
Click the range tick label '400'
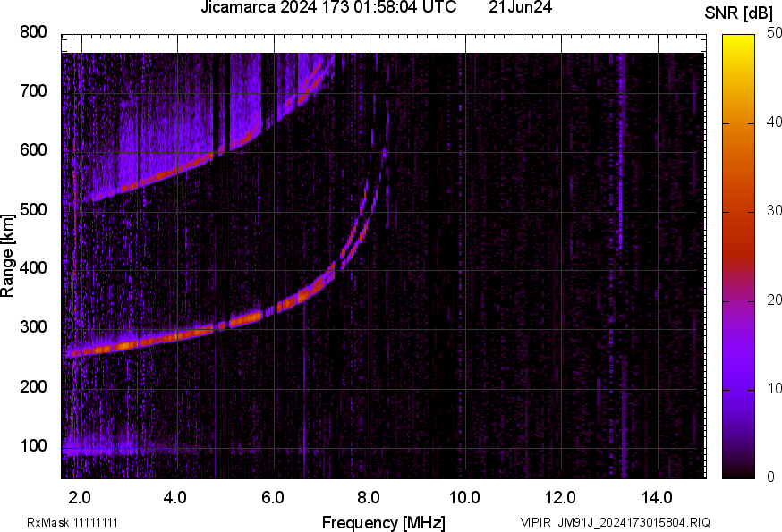click(33, 267)
